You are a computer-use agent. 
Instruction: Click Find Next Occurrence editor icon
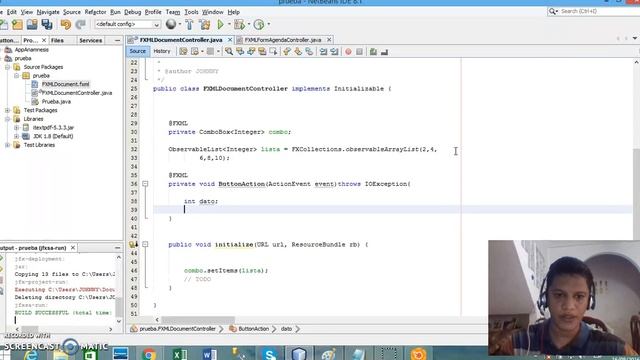coord(251,51)
